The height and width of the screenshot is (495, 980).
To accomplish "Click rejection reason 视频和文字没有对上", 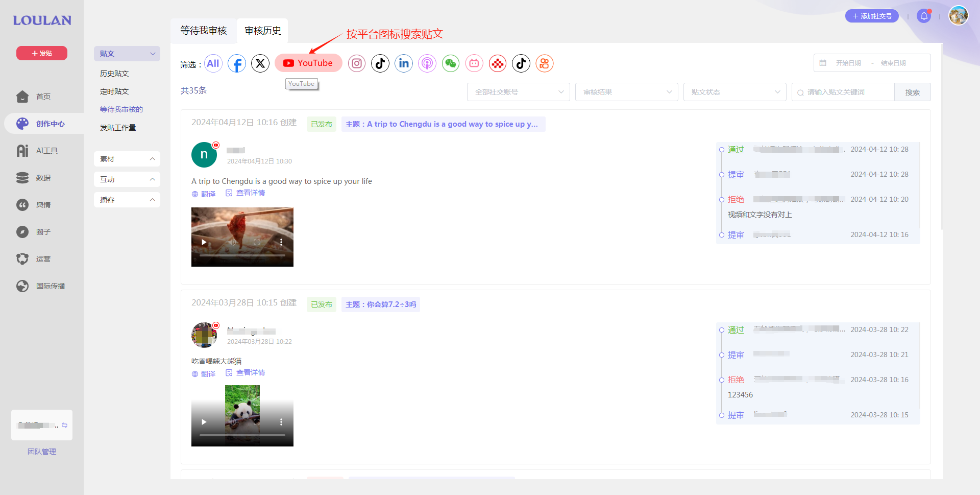I will click(760, 215).
